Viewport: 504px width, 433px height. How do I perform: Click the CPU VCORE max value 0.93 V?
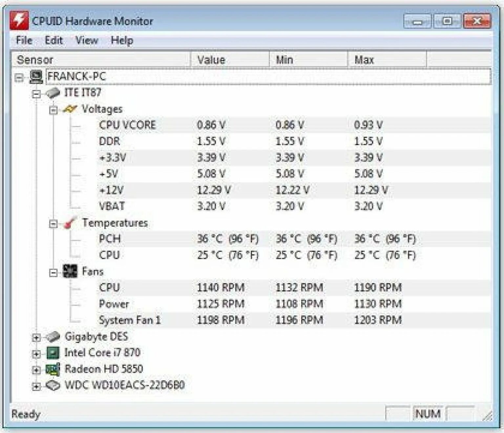pyautogui.click(x=368, y=125)
